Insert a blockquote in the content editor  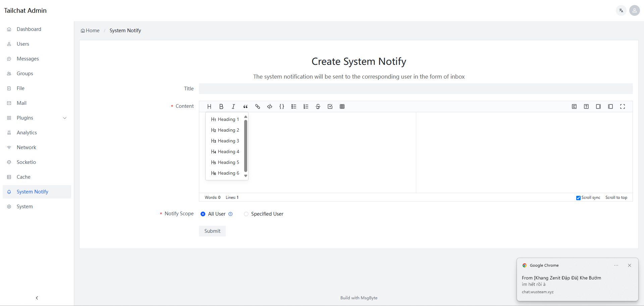[x=246, y=106]
